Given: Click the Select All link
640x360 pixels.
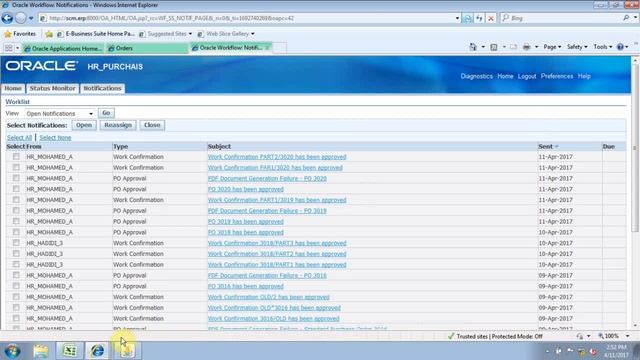Looking at the screenshot, I should pos(19,138).
